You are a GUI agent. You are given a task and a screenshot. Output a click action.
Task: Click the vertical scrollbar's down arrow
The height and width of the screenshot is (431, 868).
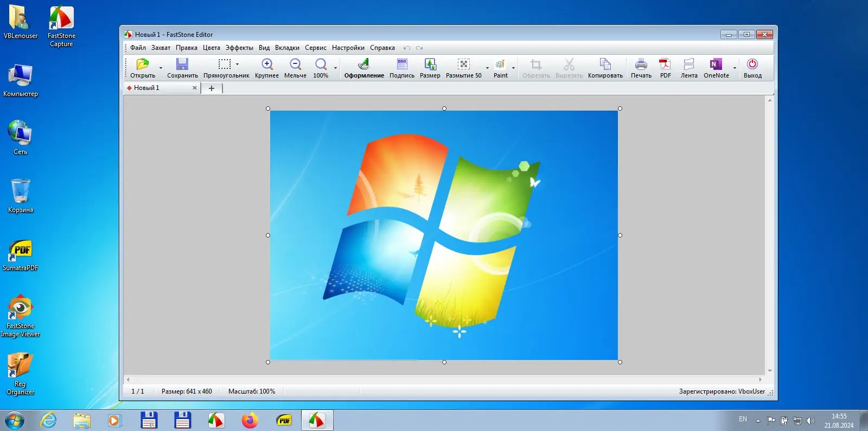[x=770, y=371]
